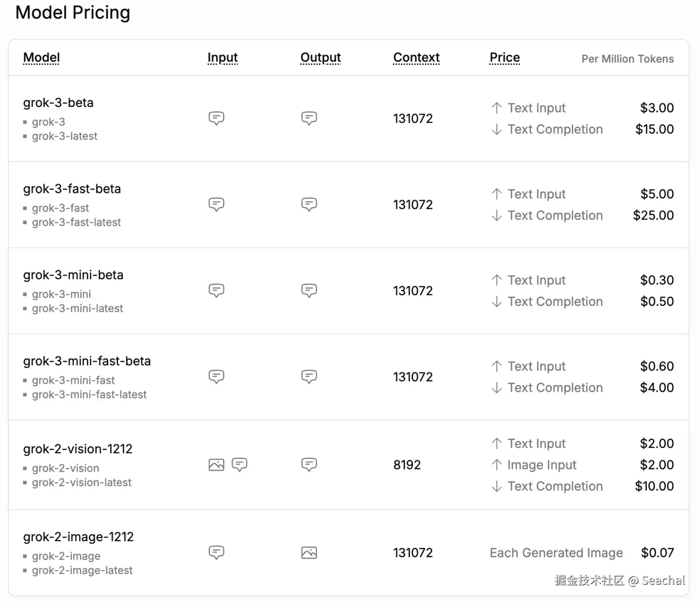
Task: Click the grok-3-mini-fast-beta model name
Action: 87,361
